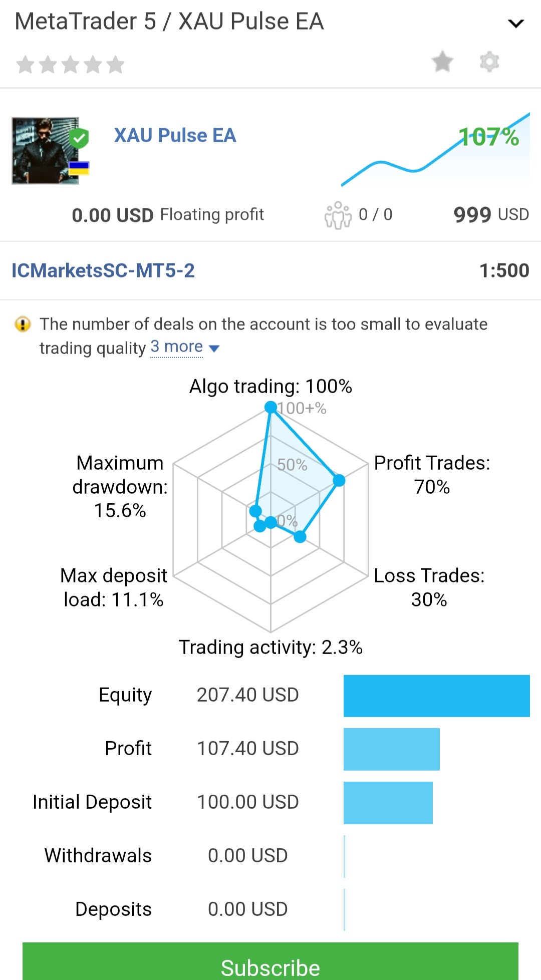Click the subscribers people icon

tap(338, 215)
